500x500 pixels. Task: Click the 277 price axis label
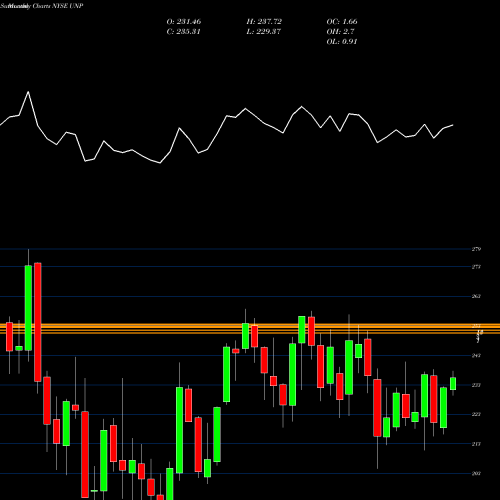[x=476, y=267]
